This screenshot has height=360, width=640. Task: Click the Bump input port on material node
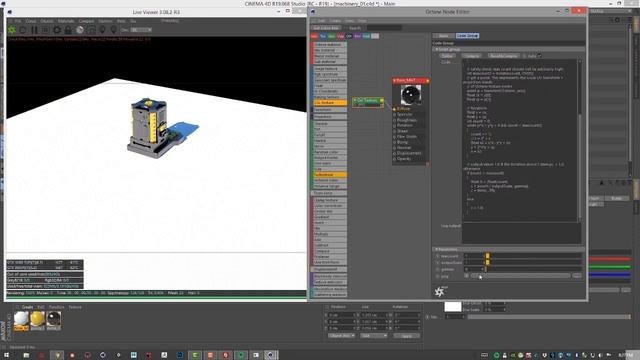(x=394, y=142)
